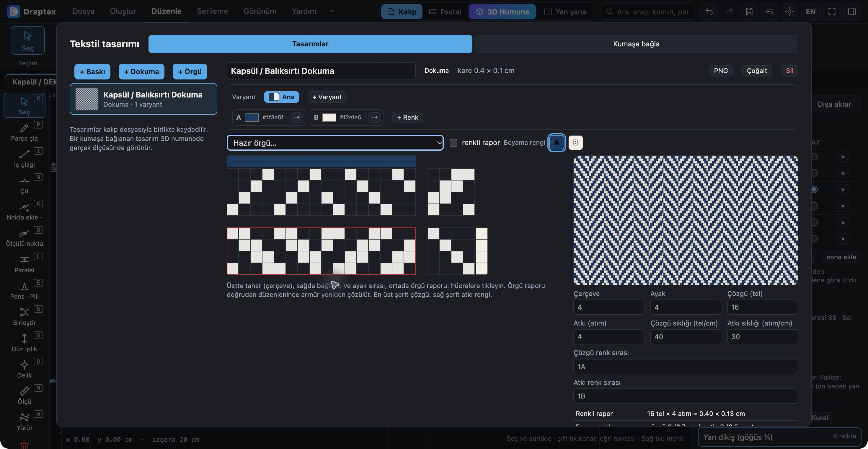Switch to the Pastal view

(445, 12)
